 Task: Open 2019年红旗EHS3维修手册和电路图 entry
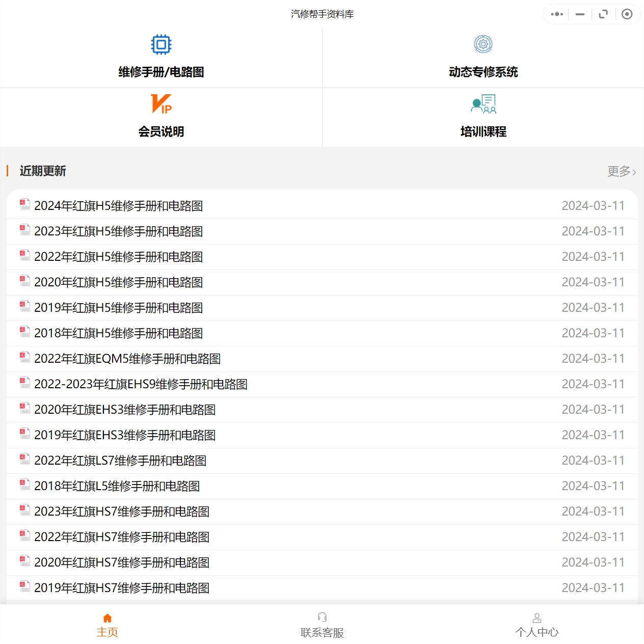(125, 435)
